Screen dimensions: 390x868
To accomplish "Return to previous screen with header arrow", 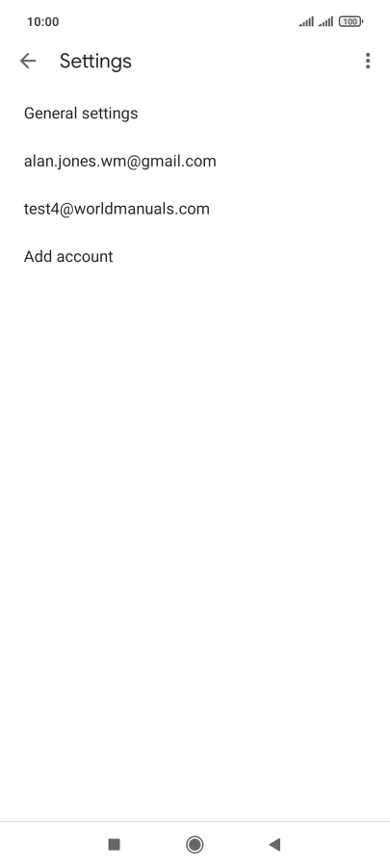I will [x=28, y=61].
